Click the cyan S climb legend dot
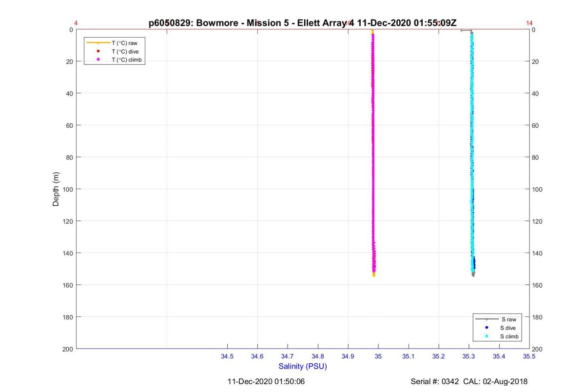The width and height of the screenshot is (585, 392). pos(487,336)
